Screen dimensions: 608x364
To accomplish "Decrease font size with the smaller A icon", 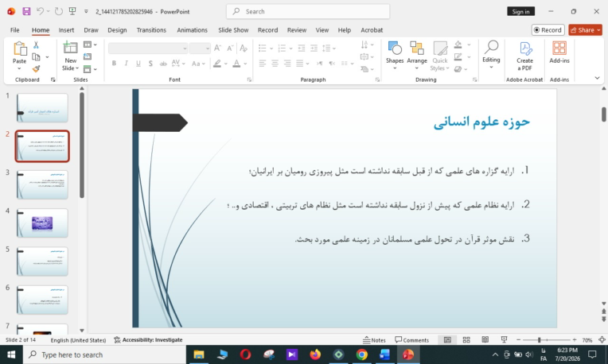I will point(230,48).
